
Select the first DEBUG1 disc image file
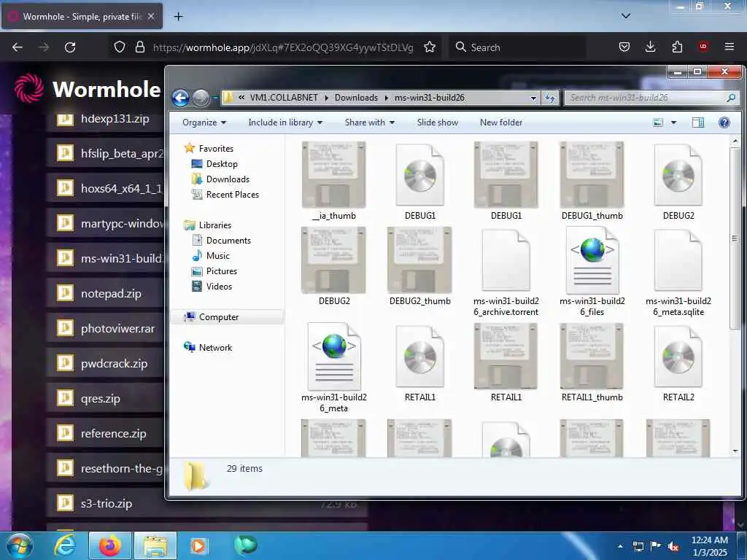click(419, 181)
